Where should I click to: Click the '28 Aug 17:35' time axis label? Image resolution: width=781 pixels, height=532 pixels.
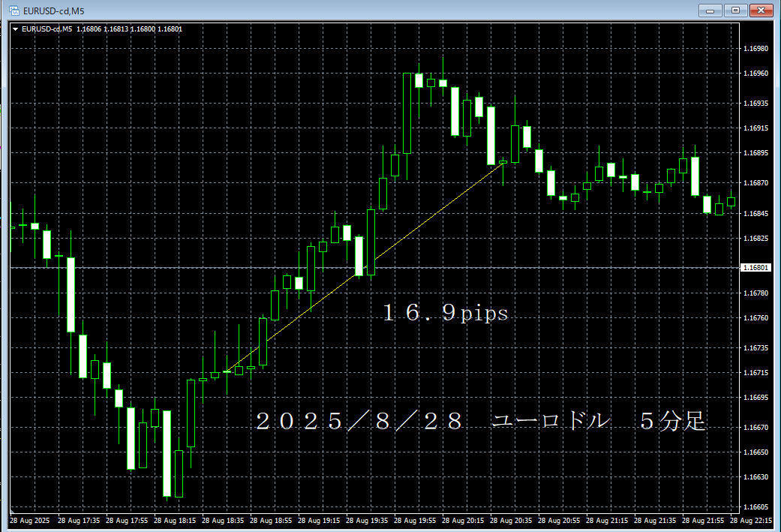[79, 521]
